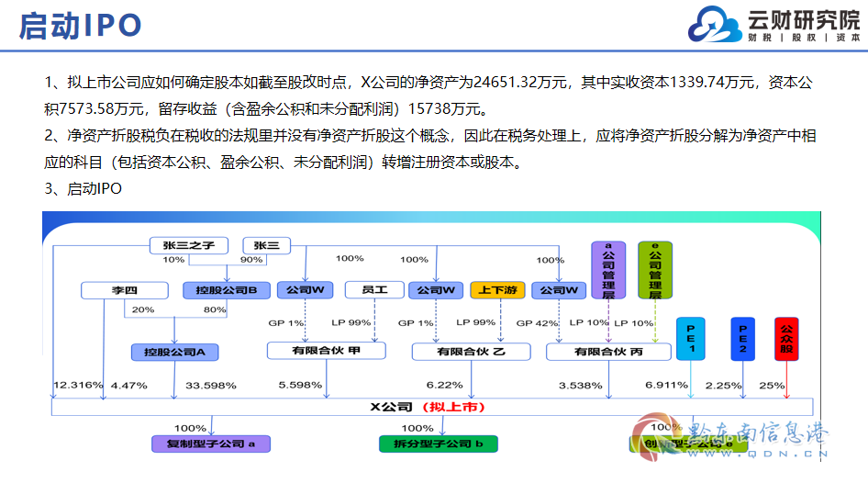Click the bullet line 3、启动IPO
The height and width of the screenshot is (483, 868).
click(83, 189)
